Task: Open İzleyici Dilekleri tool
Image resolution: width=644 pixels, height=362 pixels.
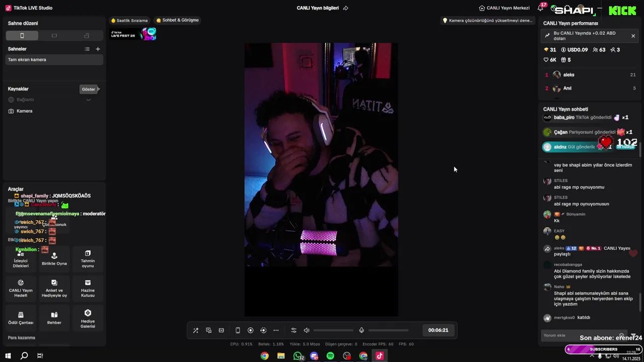Action: [x=21, y=259]
